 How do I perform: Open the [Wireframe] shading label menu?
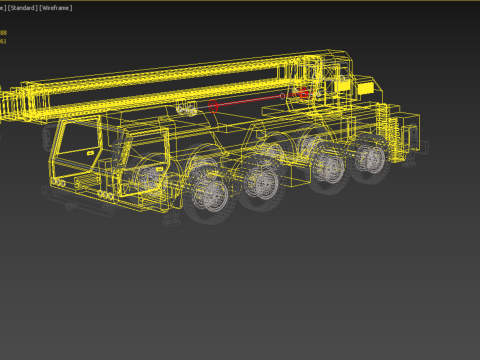(56, 8)
